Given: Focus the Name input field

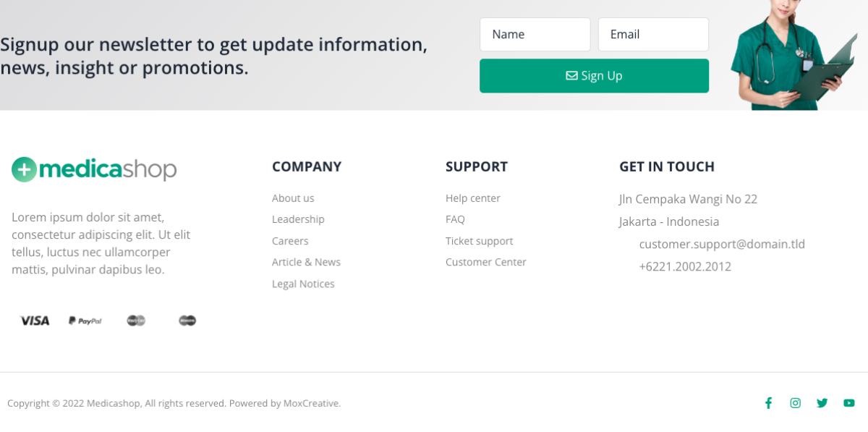Looking at the screenshot, I should pos(535,35).
